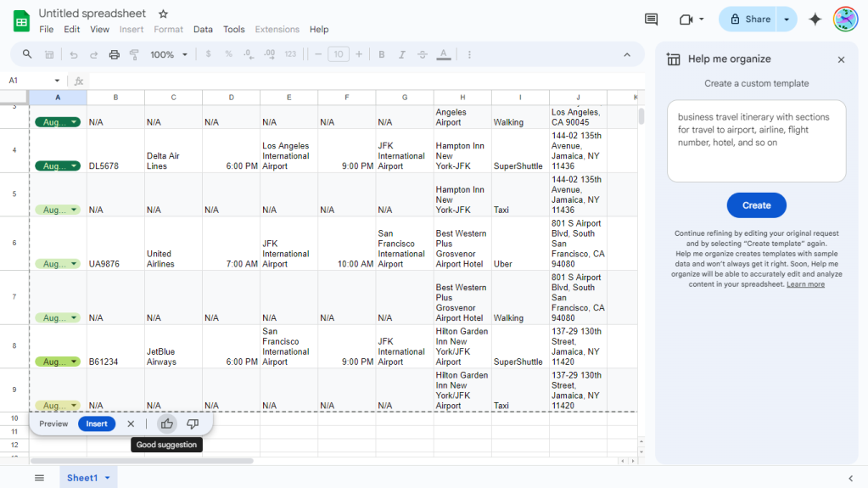Format as currency with dollar icon
868x488 pixels.
[x=208, y=54]
